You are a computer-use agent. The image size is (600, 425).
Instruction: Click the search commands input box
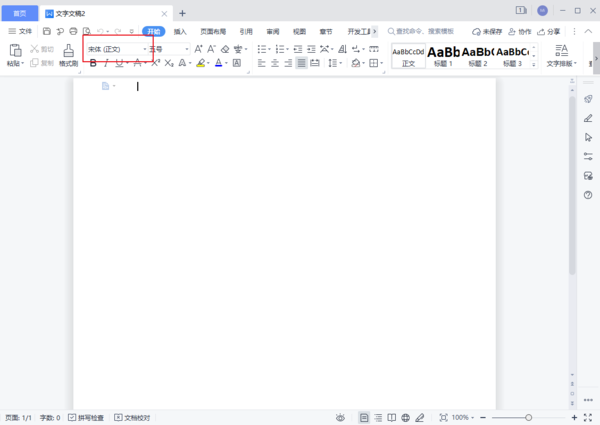[x=425, y=31]
